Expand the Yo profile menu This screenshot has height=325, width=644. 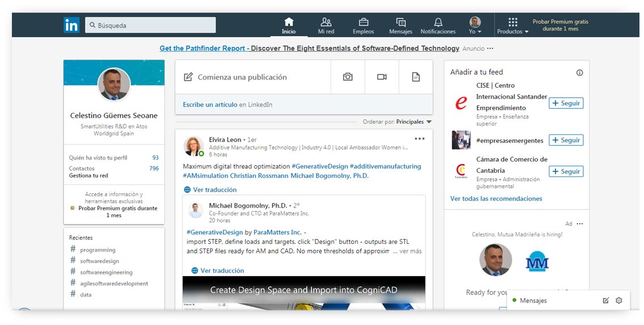coord(475,26)
